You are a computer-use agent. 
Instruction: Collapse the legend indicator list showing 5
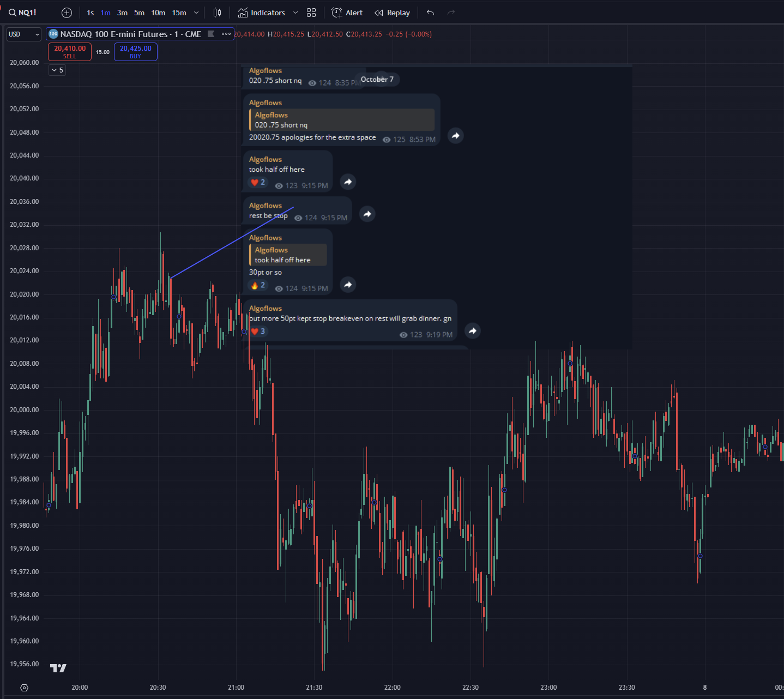click(x=57, y=70)
